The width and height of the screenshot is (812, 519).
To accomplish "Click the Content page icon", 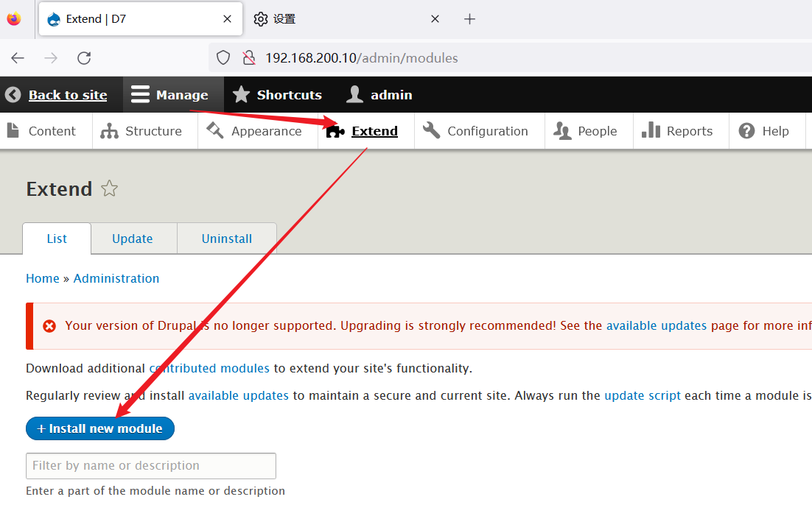I will [13, 130].
